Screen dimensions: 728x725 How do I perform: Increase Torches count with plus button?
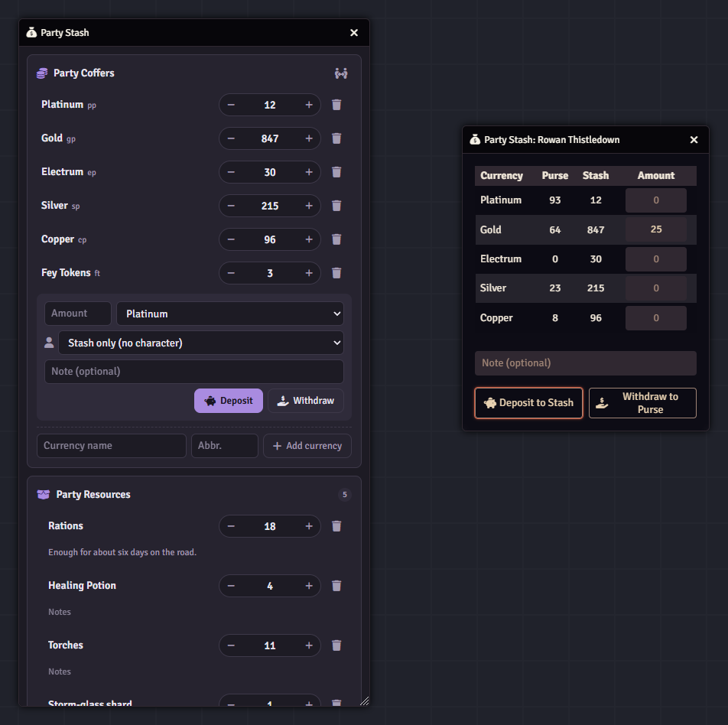tap(309, 645)
